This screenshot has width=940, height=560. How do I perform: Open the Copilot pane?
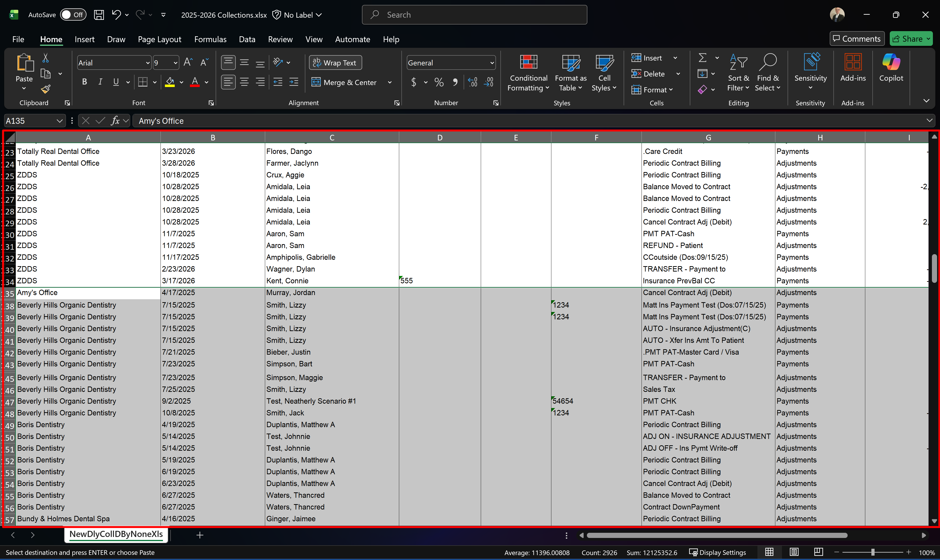click(x=891, y=68)
